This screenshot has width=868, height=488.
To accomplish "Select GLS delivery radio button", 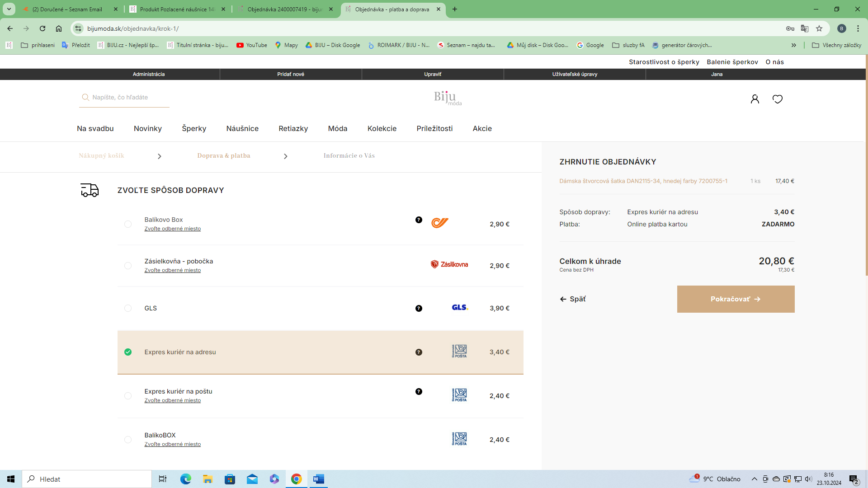I will 128,308.
